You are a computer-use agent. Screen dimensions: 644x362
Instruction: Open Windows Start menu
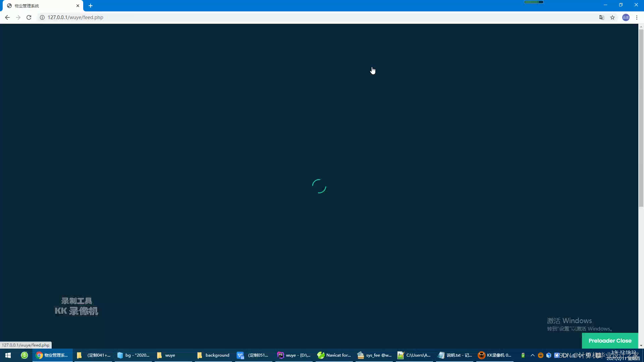[x=8, y=355]
